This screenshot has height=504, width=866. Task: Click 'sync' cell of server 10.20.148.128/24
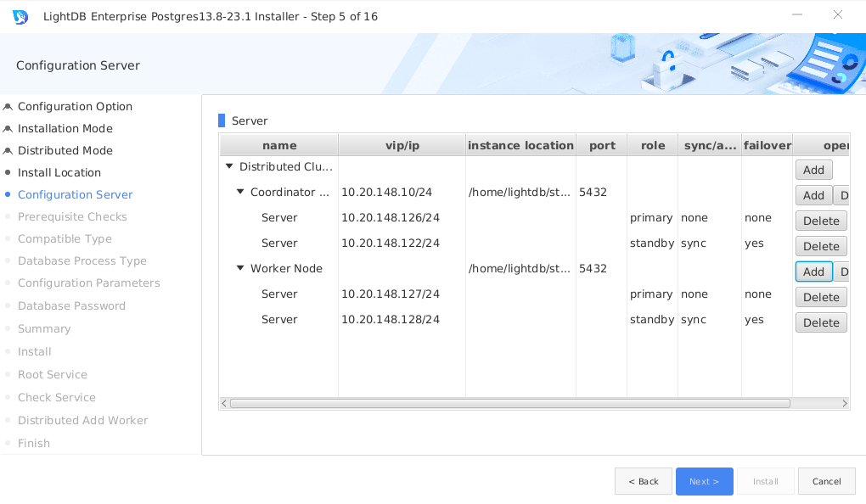click(x=694, y=319)
